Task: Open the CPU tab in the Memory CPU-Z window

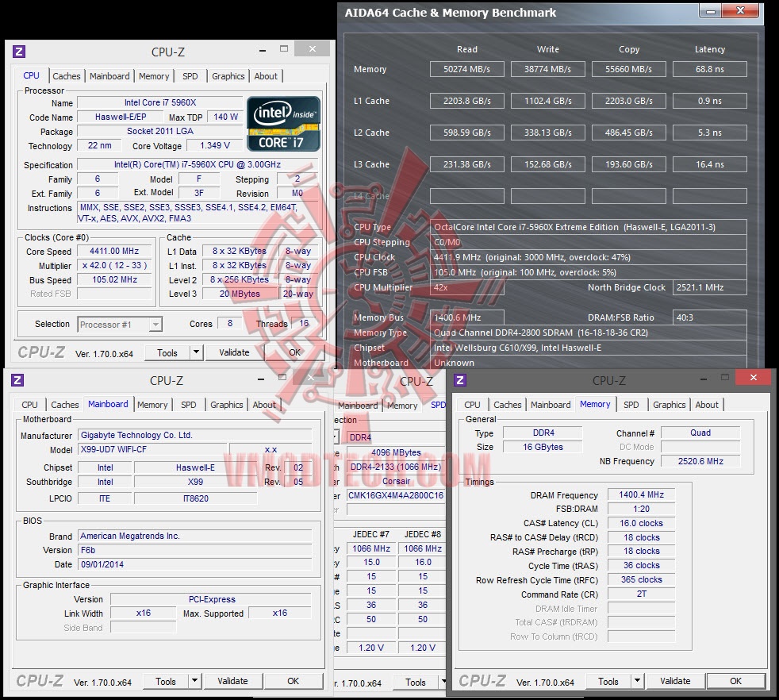Action: click(472, 405)
